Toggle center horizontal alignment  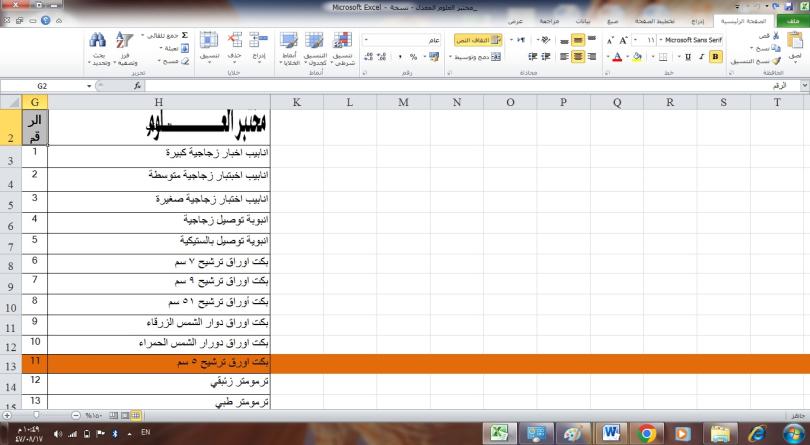[579, 57]
